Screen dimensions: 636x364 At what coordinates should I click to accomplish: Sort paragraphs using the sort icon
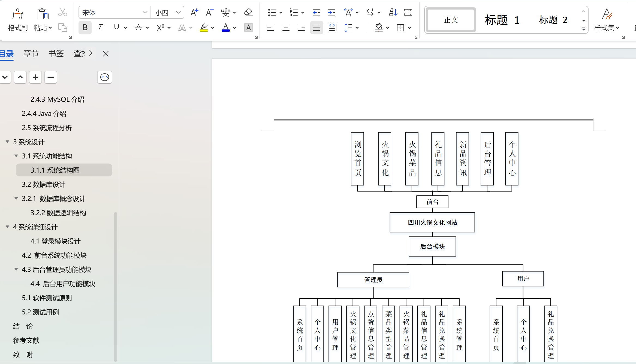(393, 12)
